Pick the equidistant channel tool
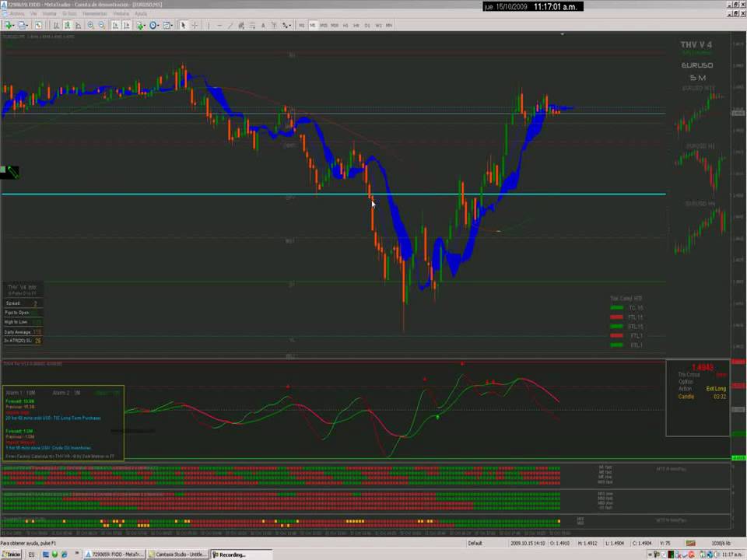 (x=241, y=25)
